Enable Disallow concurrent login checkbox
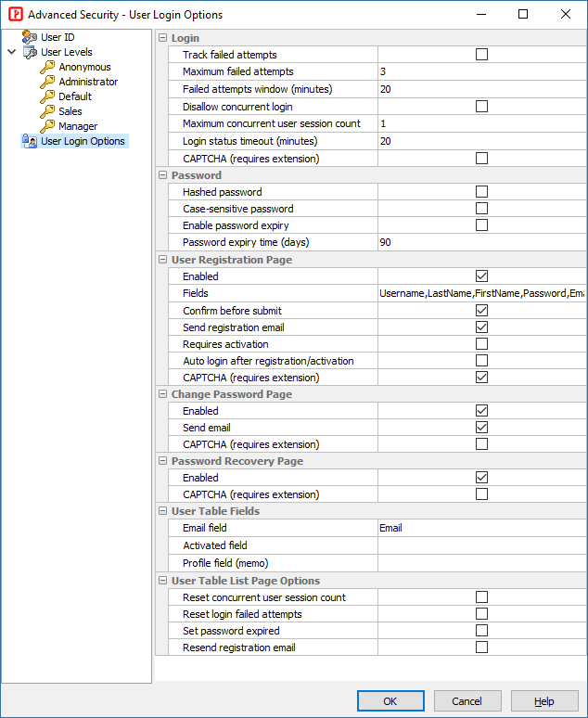The image size is (588, 718). [x=481, y=107]
